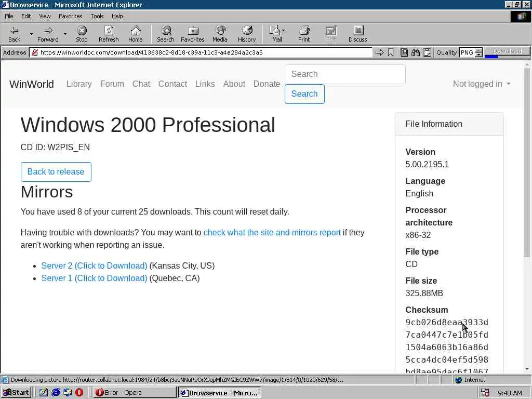Viewport: 532px width, 399px height.
Task: Show the History pane
Action: point(247,34)
